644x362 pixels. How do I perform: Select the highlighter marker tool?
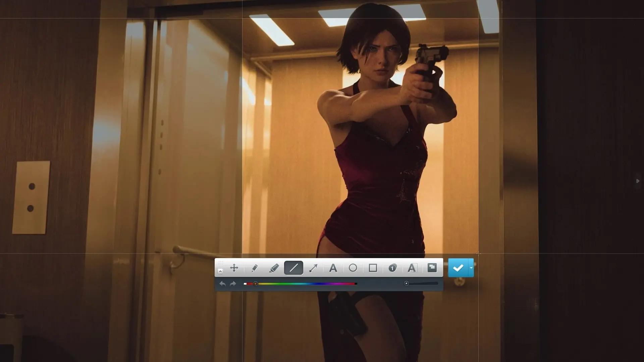(x=274, y=268)
